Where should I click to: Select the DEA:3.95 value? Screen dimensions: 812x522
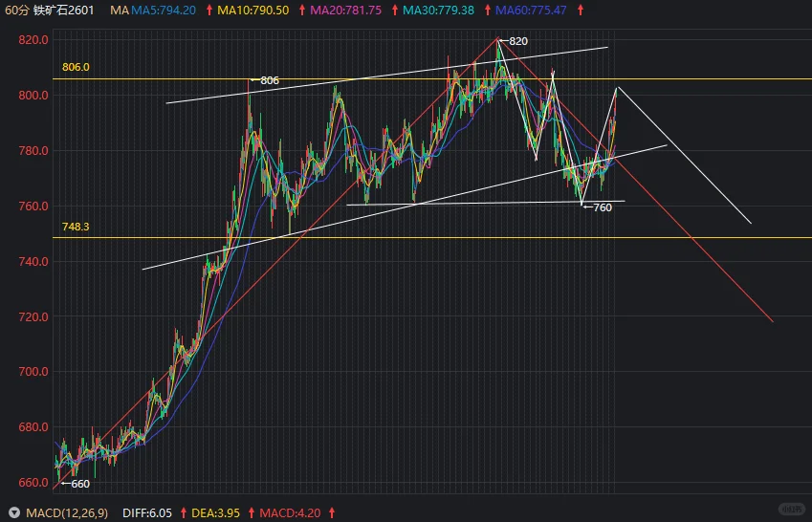pos(215,513)
